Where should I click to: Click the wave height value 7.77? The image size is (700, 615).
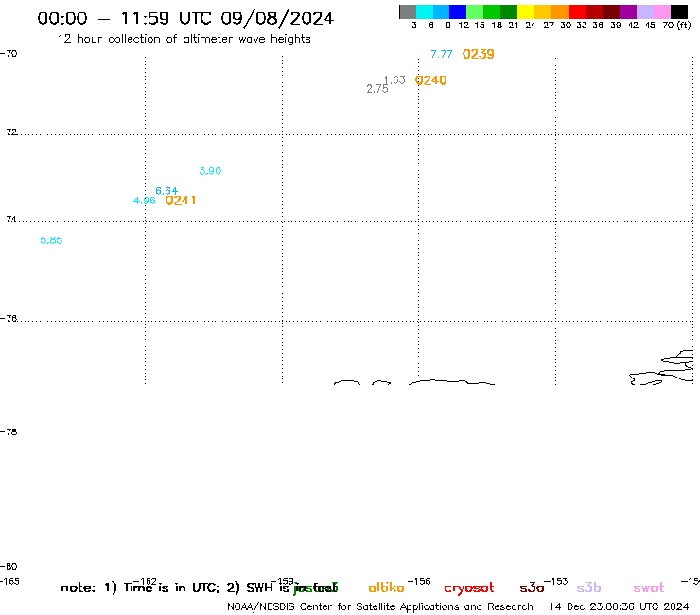[x=442, y=54]
